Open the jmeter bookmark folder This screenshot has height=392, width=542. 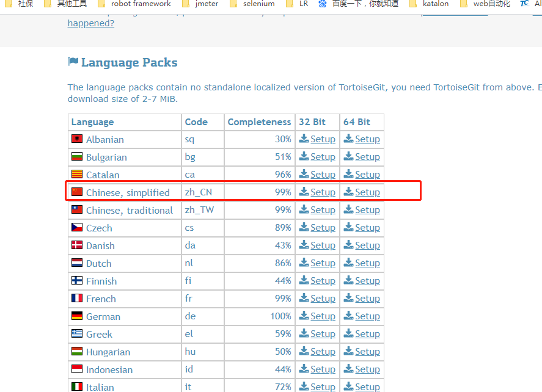tap(200, 4)
